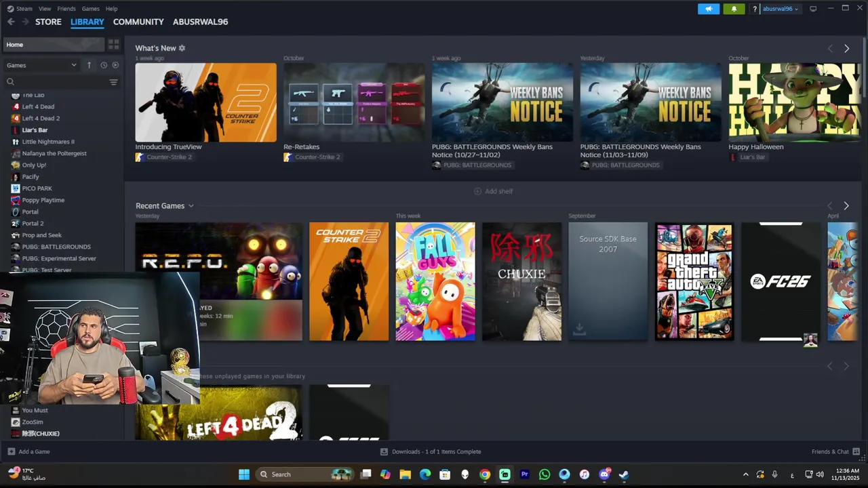The width and height of the screenshot is (868, 488).
Task: Select PUBG: BATTLEGROUNDS in sidebar list
Action: 56,247
